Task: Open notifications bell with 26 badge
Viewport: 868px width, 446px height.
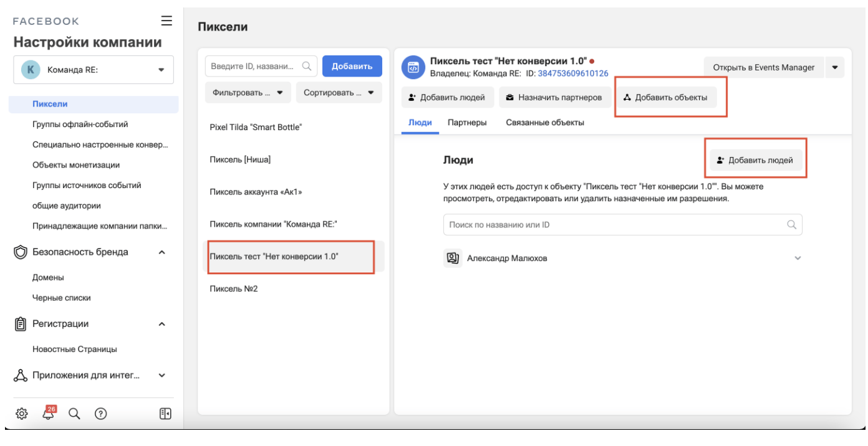Action: 48,413
